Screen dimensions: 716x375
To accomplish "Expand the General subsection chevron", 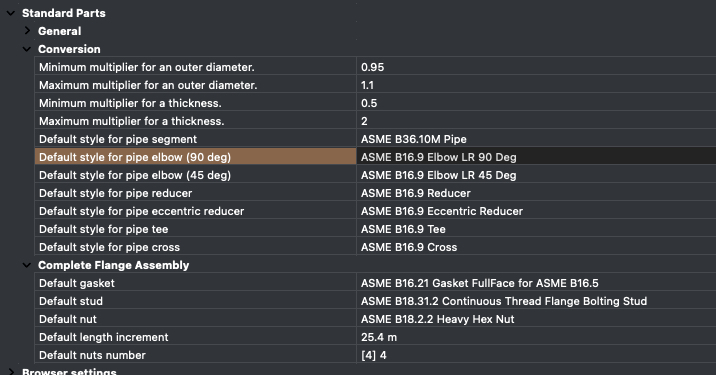I will tap(27, 31).
